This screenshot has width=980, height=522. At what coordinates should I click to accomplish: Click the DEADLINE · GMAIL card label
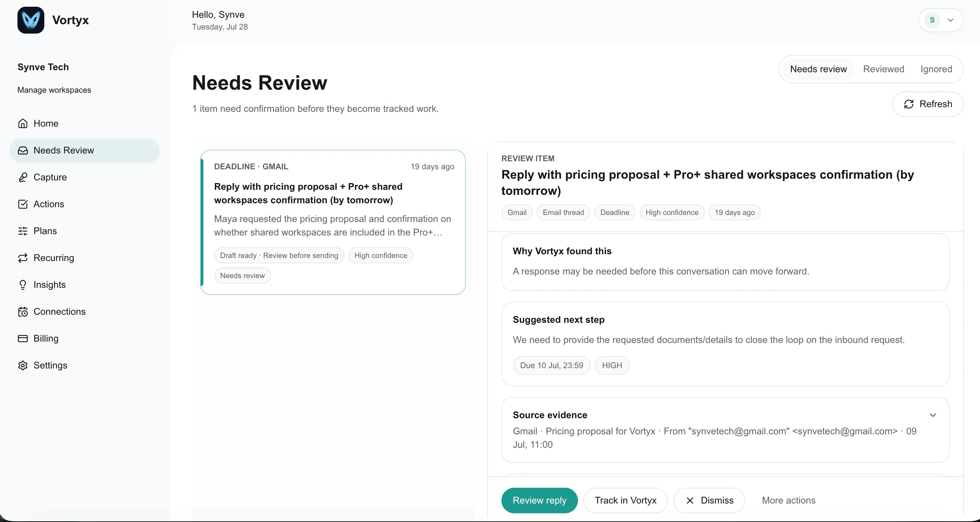click(x=251, y=166)
